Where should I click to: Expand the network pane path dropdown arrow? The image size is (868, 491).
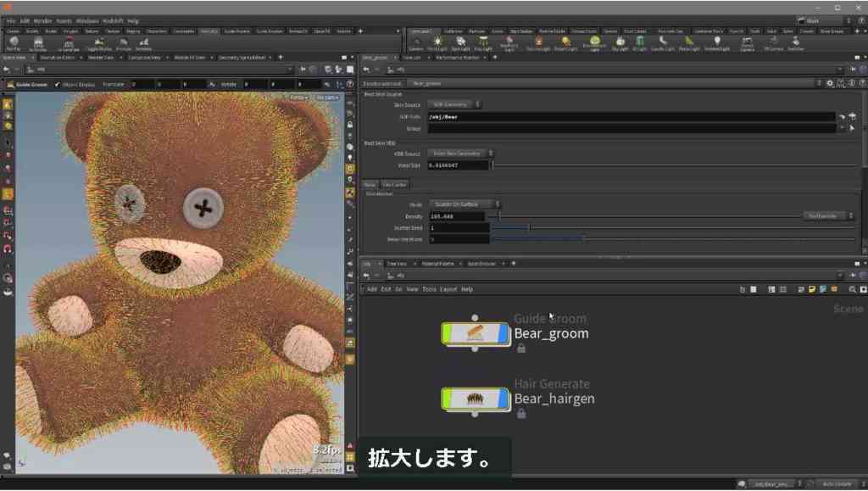pos(840,276)
